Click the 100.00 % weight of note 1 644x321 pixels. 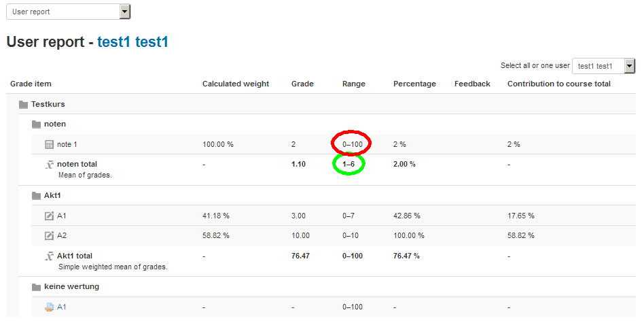pyautogui.click(x=218, y=145)
